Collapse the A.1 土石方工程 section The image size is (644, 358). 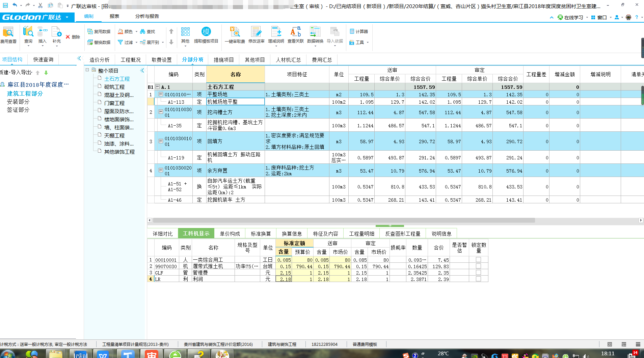[157, 87]
